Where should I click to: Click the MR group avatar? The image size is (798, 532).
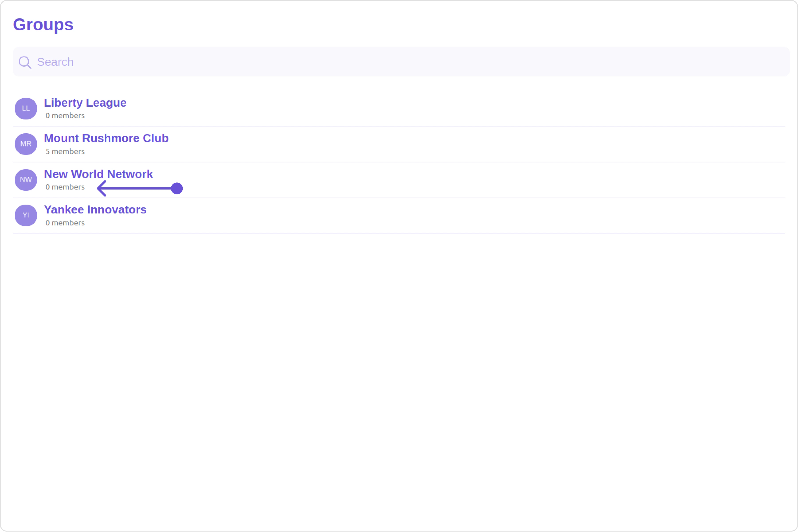26,144
